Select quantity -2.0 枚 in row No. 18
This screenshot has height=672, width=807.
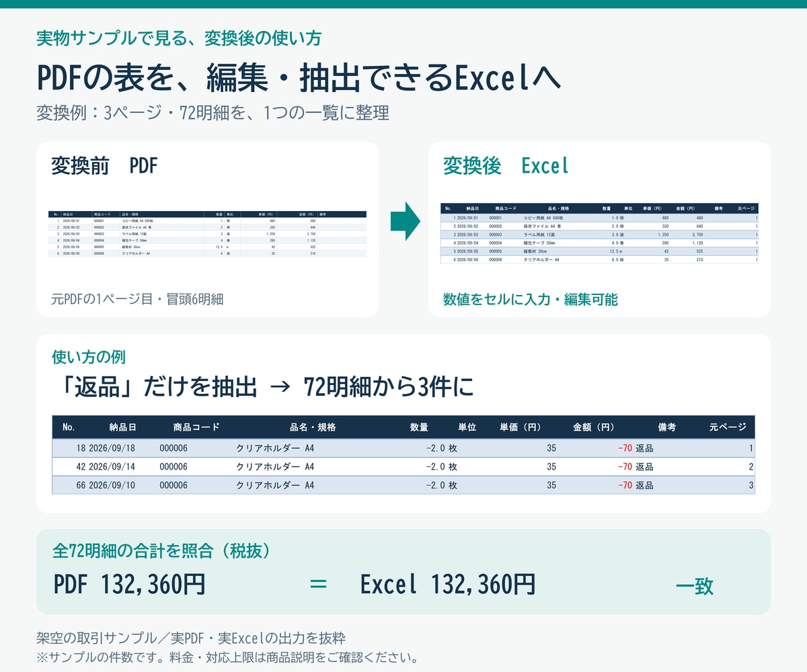[x=441, y=448]
